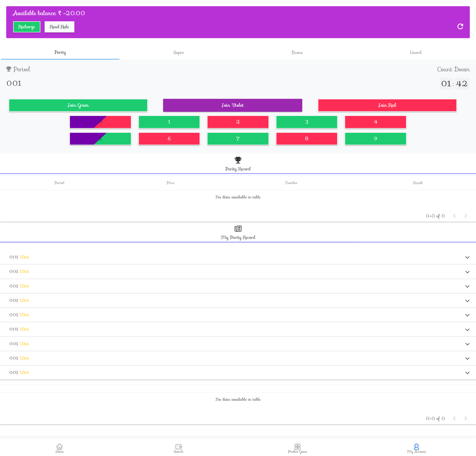Image resolution: width=476 pixels, height=456 pixels.
Task: Pick the violet-red number 0 tile
Action: click(x=100, y=122)
